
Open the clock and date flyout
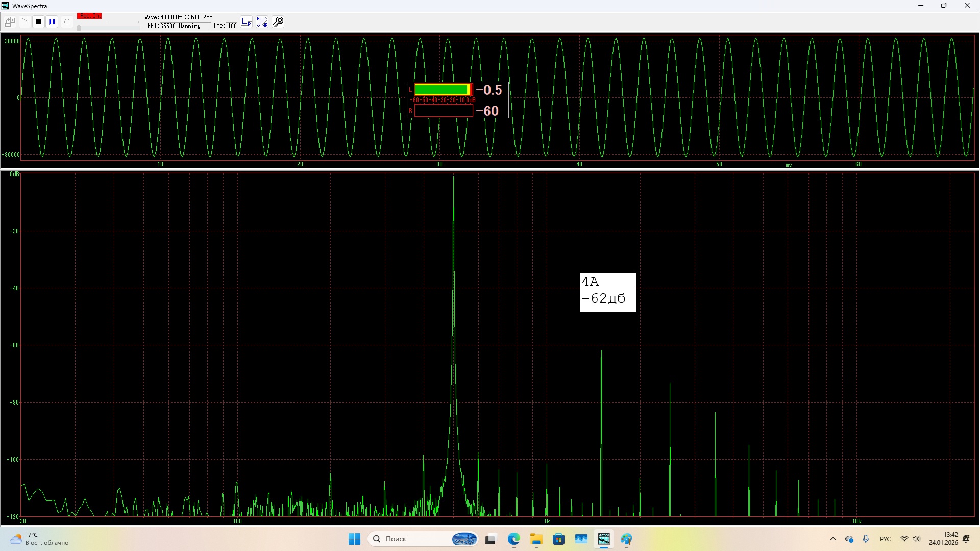coord(943,539)
